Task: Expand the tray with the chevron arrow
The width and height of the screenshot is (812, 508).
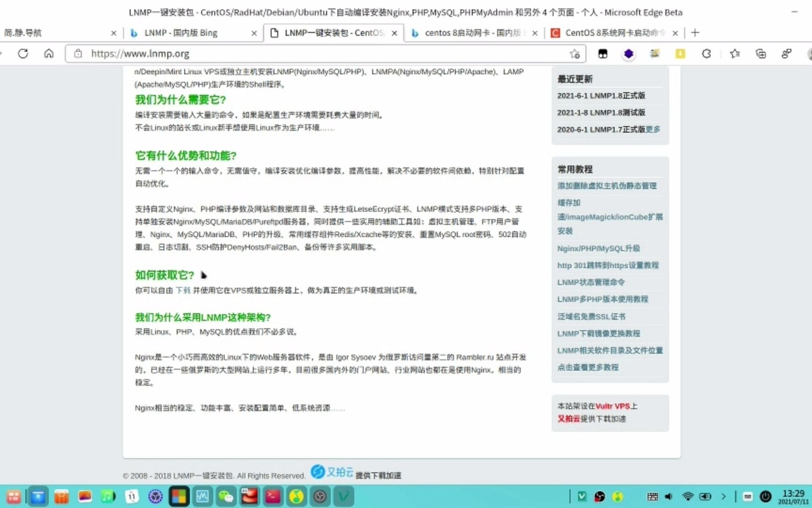Action: (x=723, y=497)
